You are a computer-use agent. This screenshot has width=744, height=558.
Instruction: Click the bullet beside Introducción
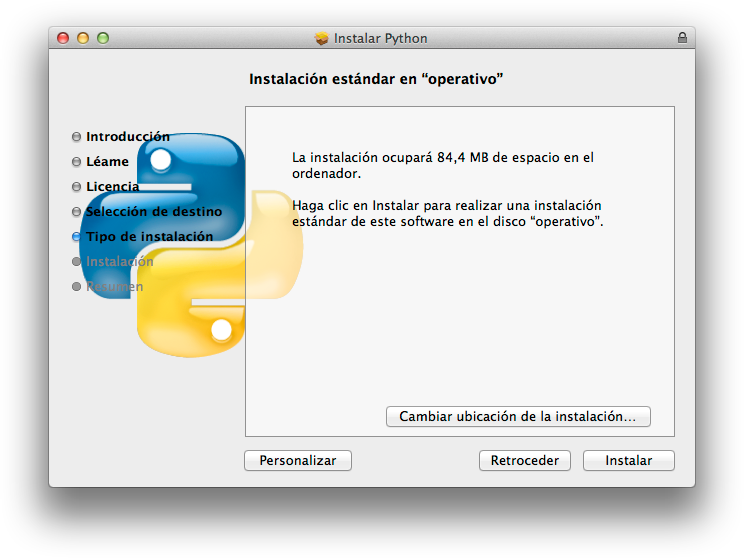pyautogui.click(x=76, y=137)
